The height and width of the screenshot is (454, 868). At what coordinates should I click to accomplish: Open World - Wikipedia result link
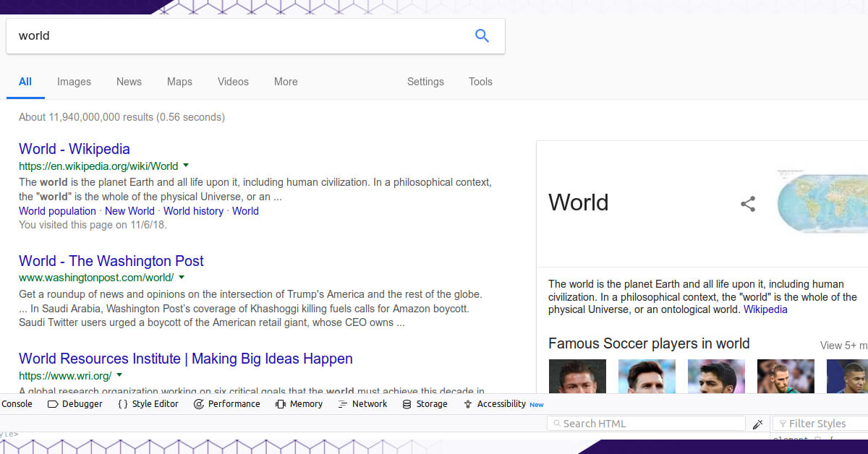tap(75, 149)
